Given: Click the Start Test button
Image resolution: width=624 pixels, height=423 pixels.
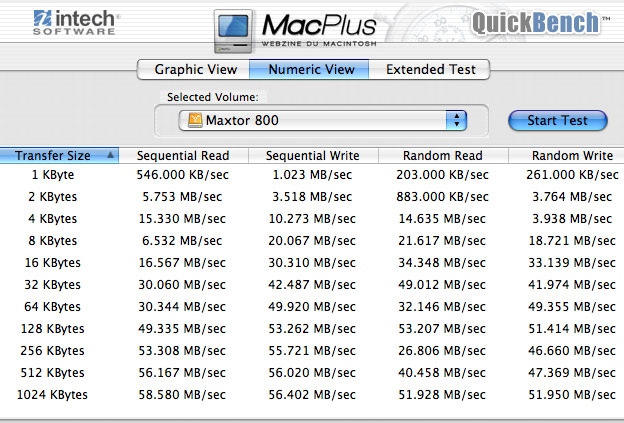Looking at the screenshot, I should point(558,121).
